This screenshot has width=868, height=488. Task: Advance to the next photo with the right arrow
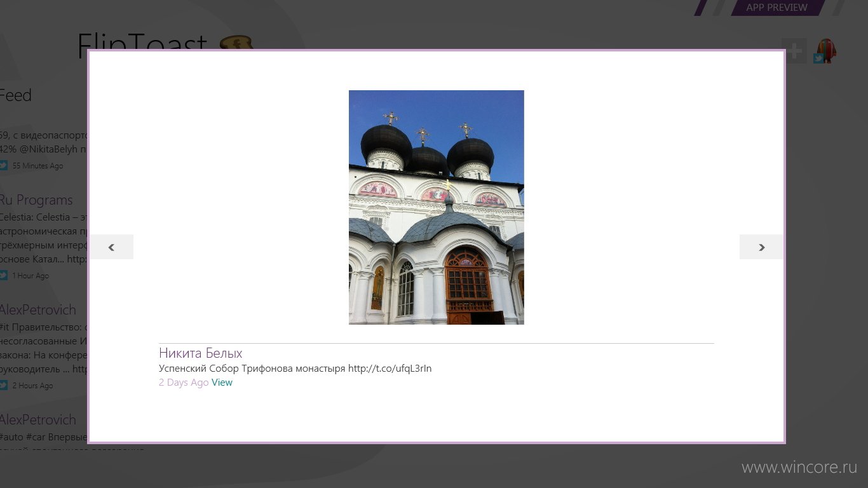click(x=761, y=247)
